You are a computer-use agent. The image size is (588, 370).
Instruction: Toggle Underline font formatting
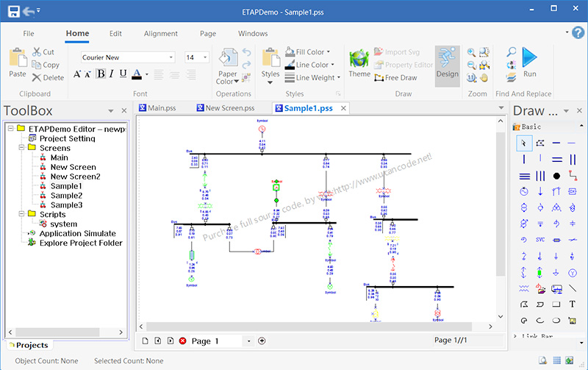pyautogui.click(x=123, y=74)
